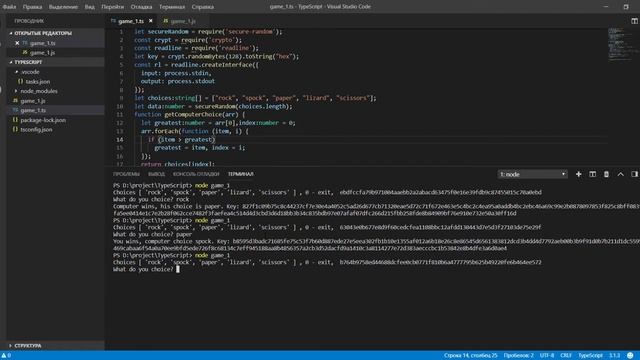Viewport: 640px width, 360px height.
Task: Open the Вид menu
Action: pos(89,7)
